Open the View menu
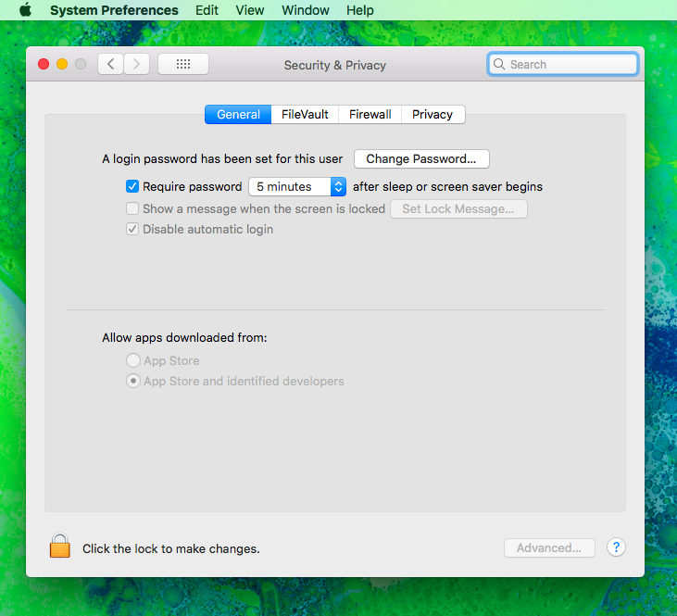 pos(249,10)
